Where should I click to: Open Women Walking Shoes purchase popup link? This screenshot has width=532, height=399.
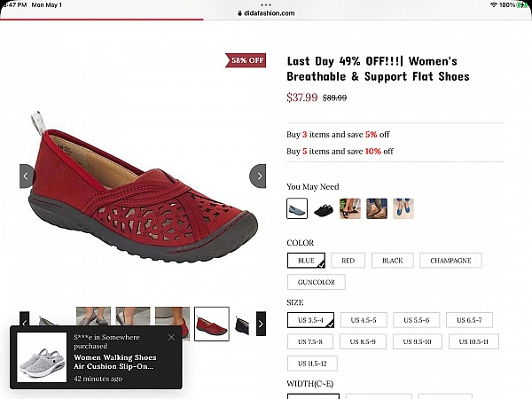(x=115, y=362)
